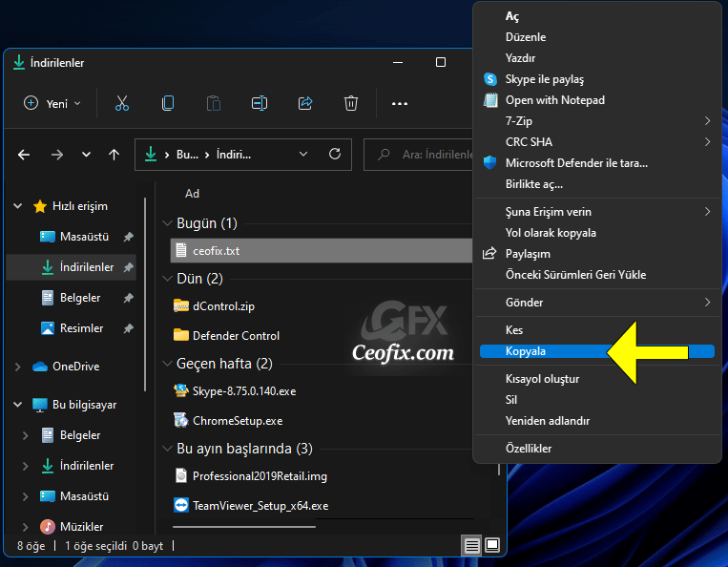Click the Ara: İndirilenler search field
Screen dimensions: 728x567
click(419, 155)
